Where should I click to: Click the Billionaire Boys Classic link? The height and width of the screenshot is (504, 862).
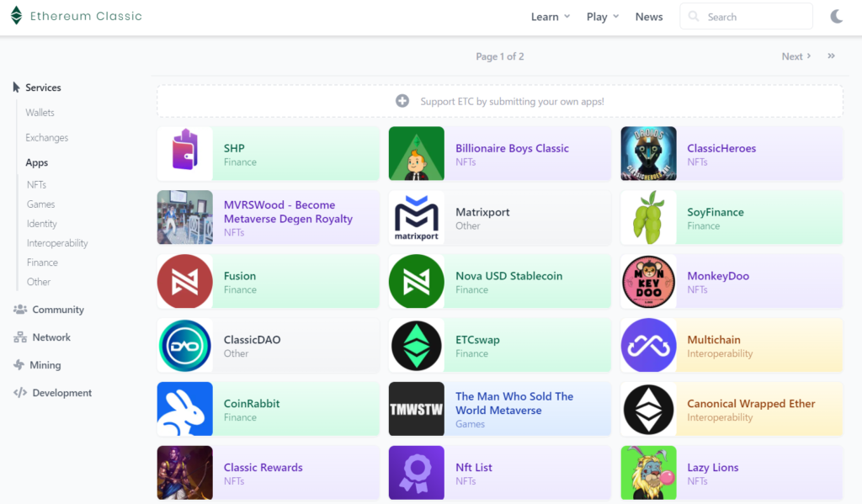coord(512,148)
